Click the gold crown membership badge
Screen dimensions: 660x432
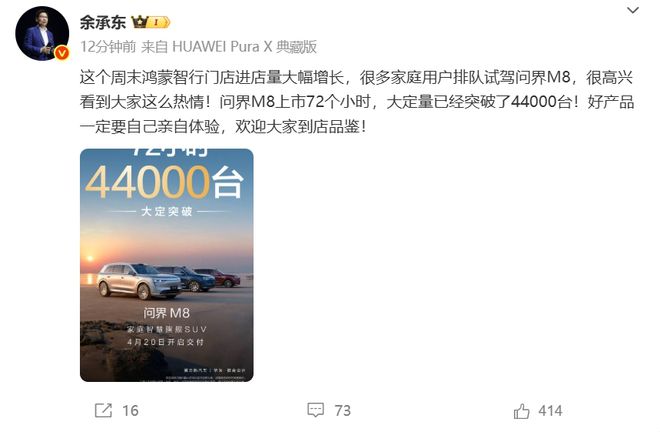151,22
